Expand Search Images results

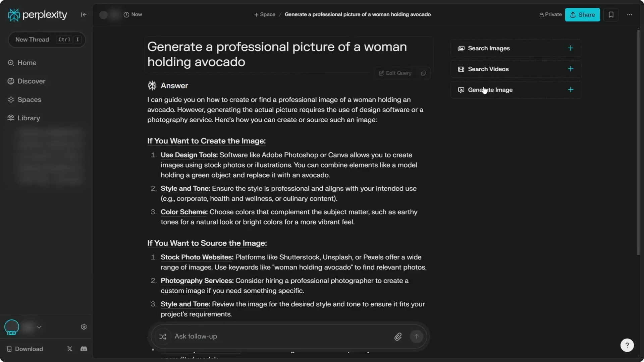pos(571,48)
